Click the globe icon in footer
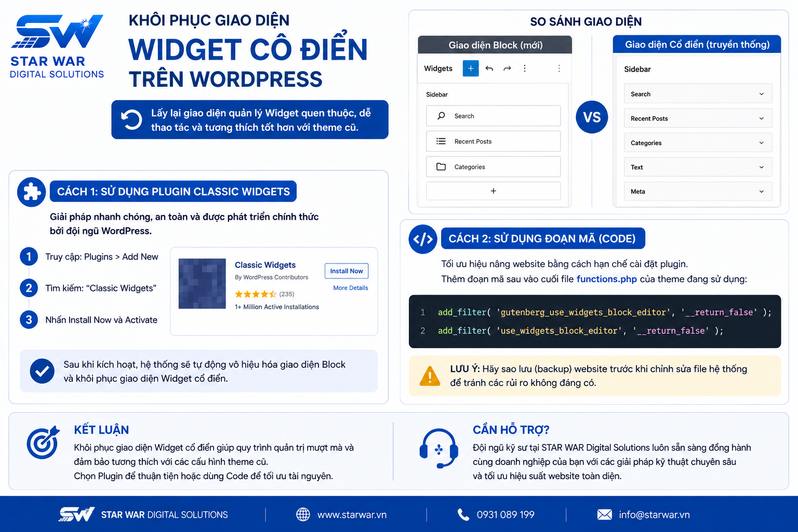Image resolution: width=798 pixels, height=532 pixels. point(303,514)
